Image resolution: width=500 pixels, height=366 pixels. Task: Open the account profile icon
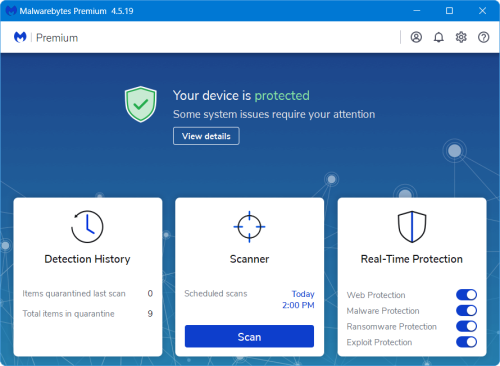tap(416, 37)
